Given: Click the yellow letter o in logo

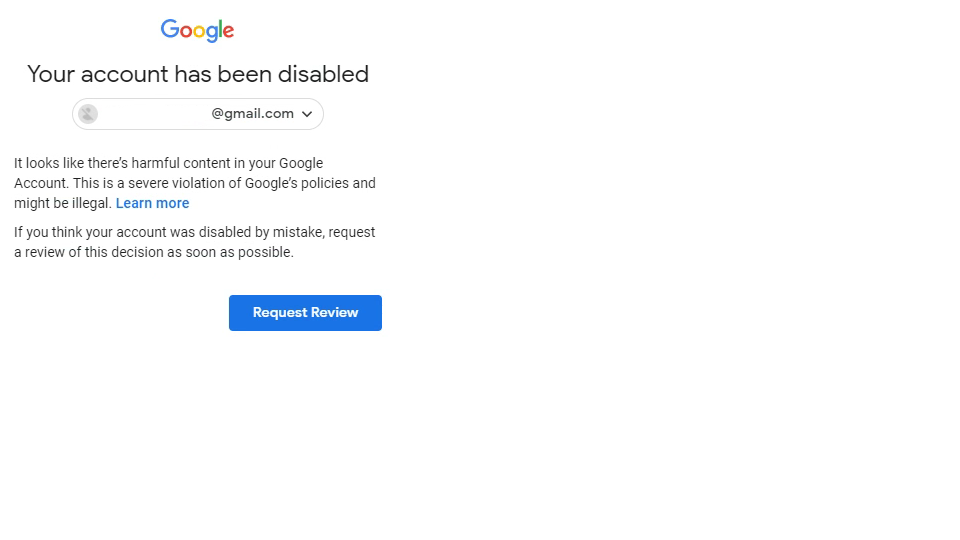Looking at the screenshot, I should click(x=199, y=33).
